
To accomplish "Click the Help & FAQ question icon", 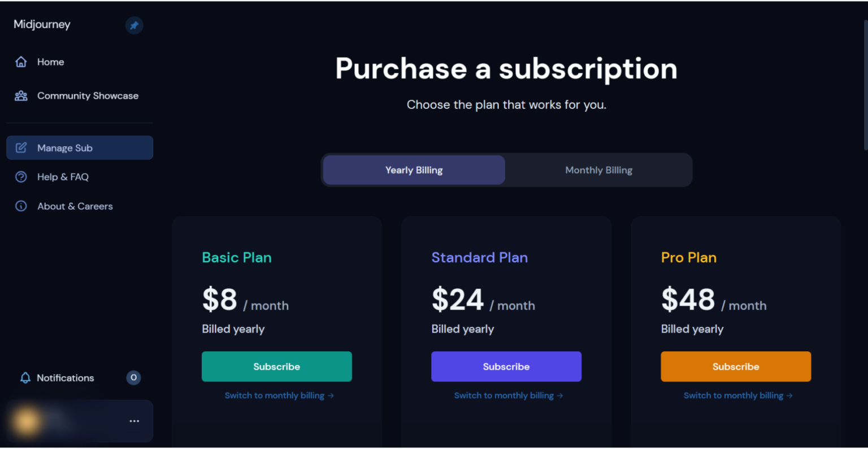I will click(21, 177).
